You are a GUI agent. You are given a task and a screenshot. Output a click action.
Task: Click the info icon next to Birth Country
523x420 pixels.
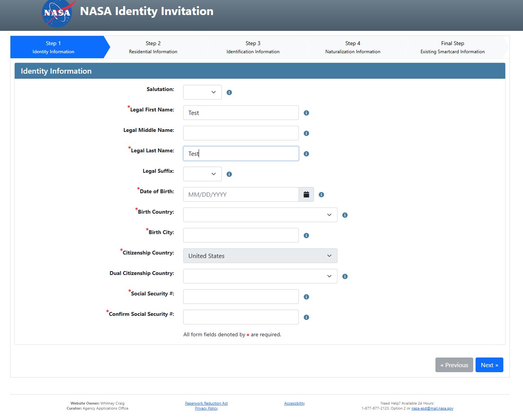(345, 215)
